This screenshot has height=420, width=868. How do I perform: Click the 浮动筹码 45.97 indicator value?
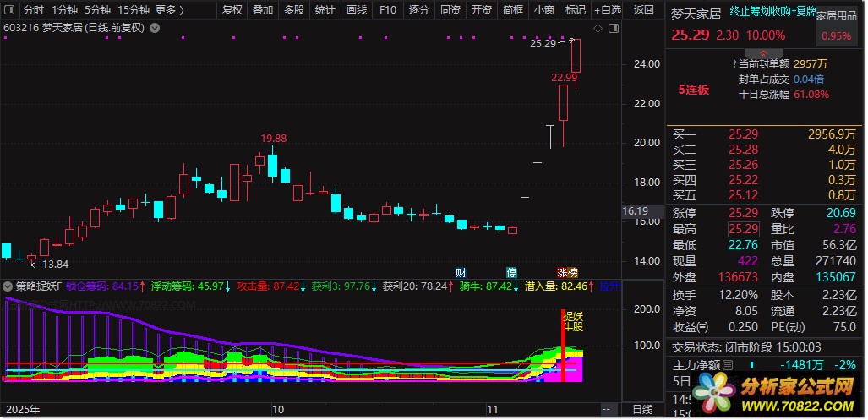click(191, 286)
